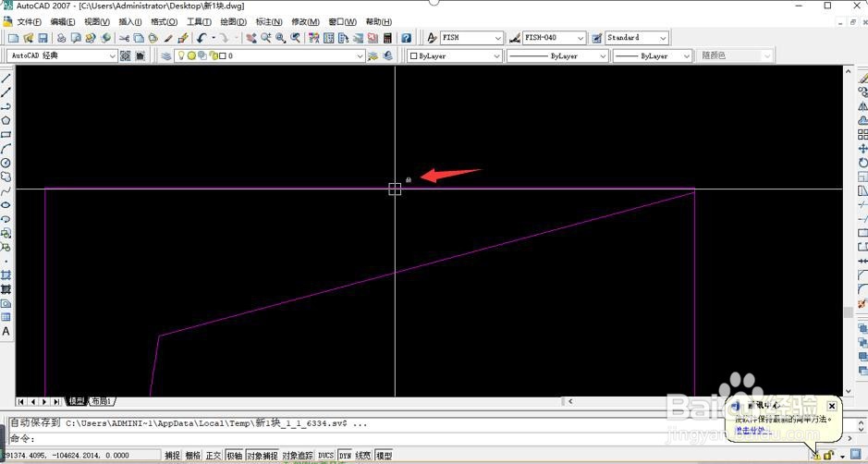Screen dimensions: 868x464
Task: Switch to the 模型 model tab
Action: pos(77,401)
